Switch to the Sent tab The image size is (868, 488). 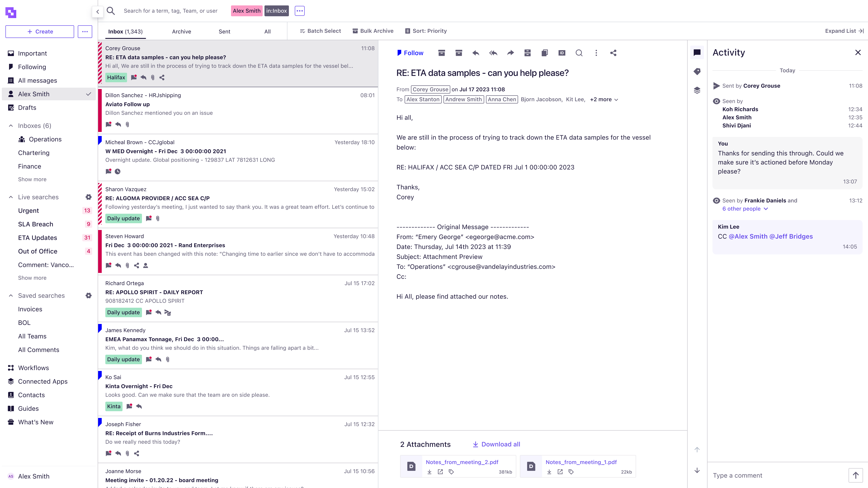point(224,31)
